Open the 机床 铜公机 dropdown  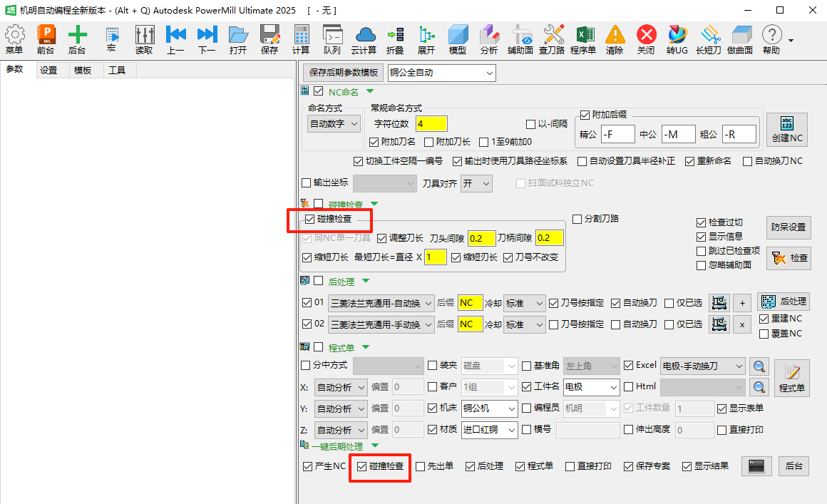pyautogui.click(x=490, y=408)
